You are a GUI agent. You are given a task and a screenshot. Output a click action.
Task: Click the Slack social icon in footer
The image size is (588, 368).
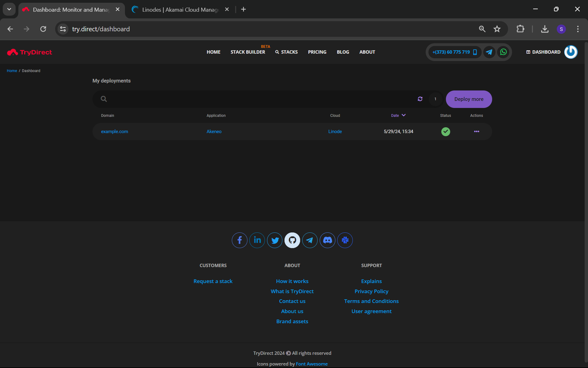click(x=345, y=240)
